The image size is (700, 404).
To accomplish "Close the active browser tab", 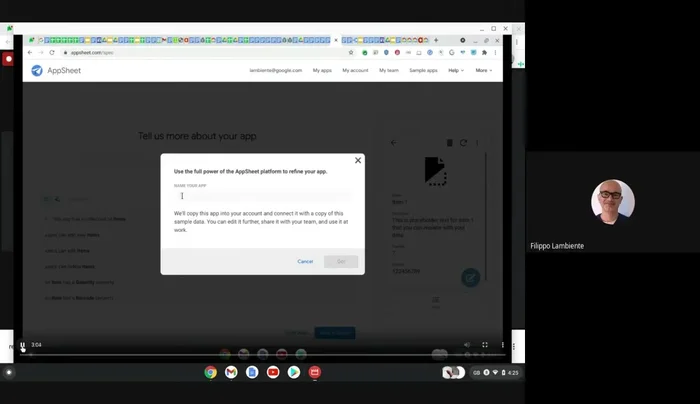I will click(336, 40).
